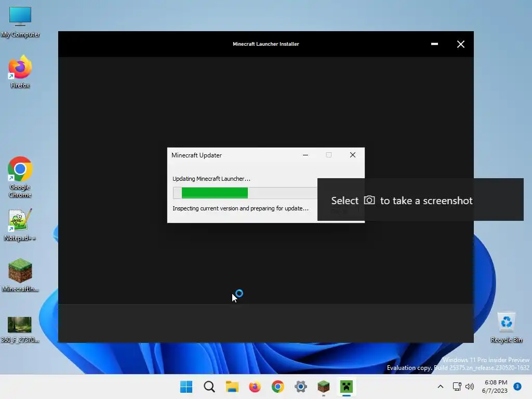Click 'Updating Minecraft Launcher…' text
The width and height of the screenshot is (532, 399).
click(211, 179)
